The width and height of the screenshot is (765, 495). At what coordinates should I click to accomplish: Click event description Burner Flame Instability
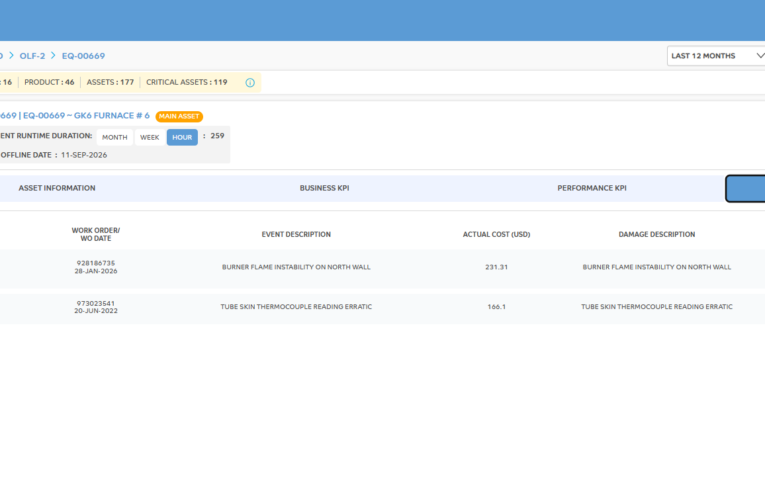point(296,267)
